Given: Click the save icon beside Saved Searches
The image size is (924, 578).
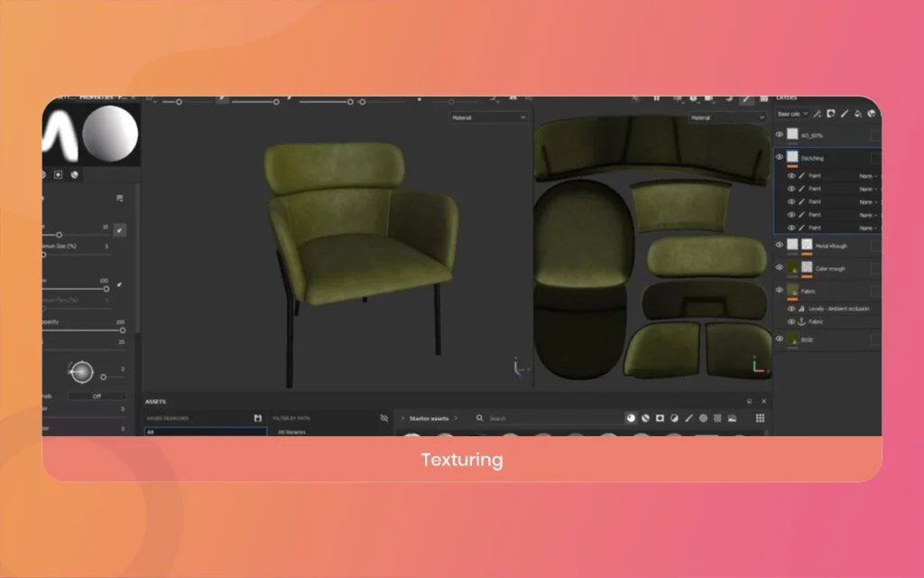Looking at the screenshot, I should 257,418.
